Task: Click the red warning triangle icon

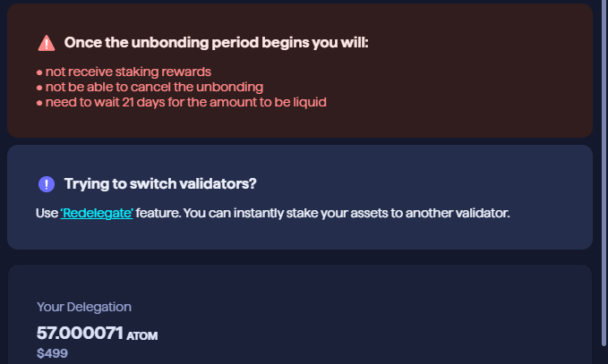Action: click(47, 43)
